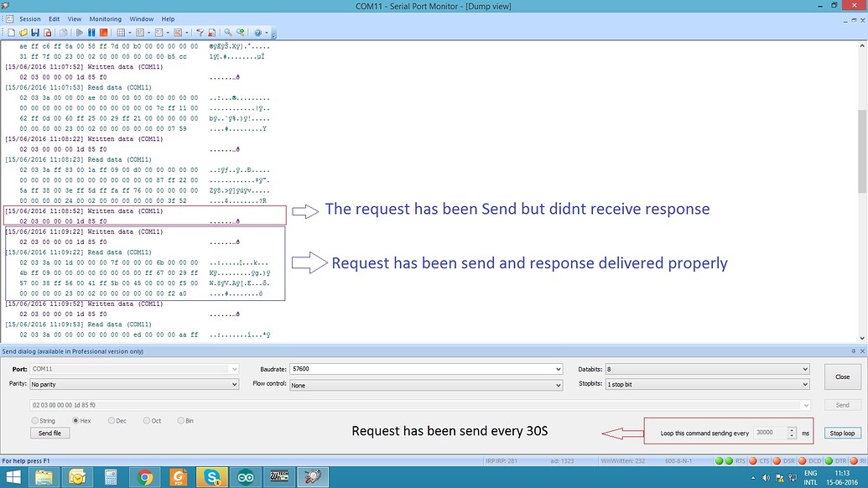Click the RTS status indicator in the status bar

coord(735,460)
